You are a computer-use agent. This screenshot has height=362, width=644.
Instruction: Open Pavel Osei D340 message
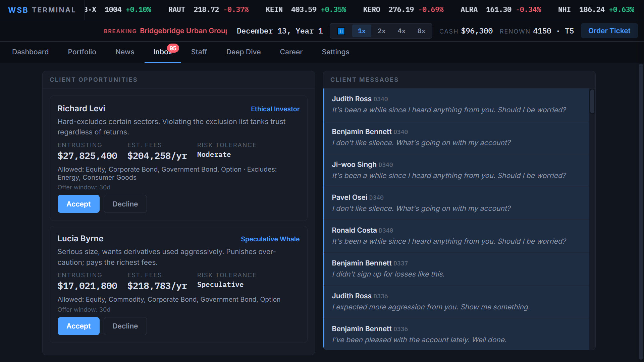click(x=456, y=203)
